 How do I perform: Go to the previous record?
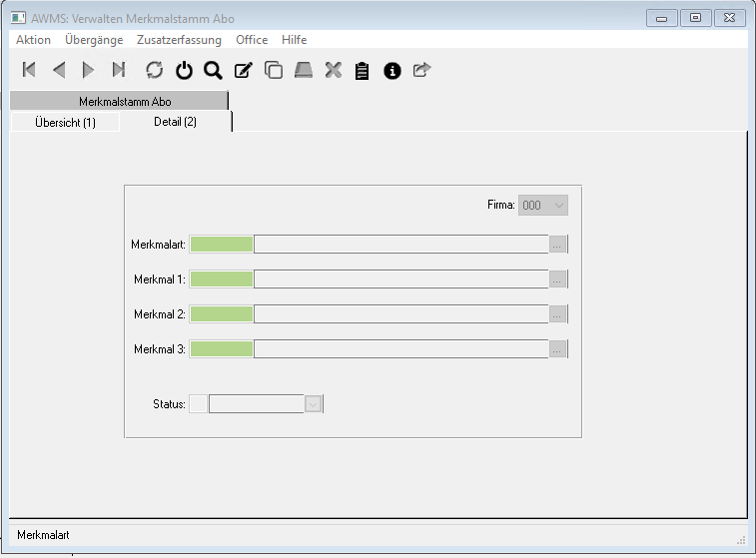click(59, 70)
